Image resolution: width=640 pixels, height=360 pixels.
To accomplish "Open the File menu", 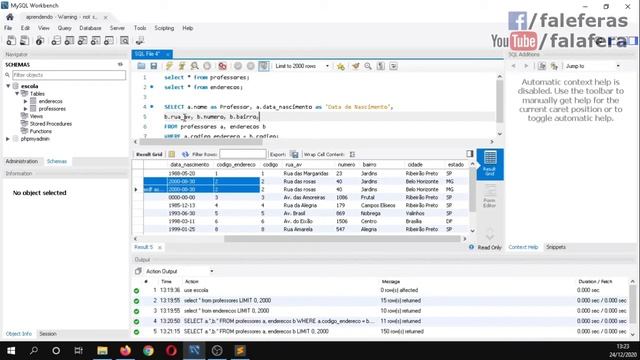I will pos(8,28).
